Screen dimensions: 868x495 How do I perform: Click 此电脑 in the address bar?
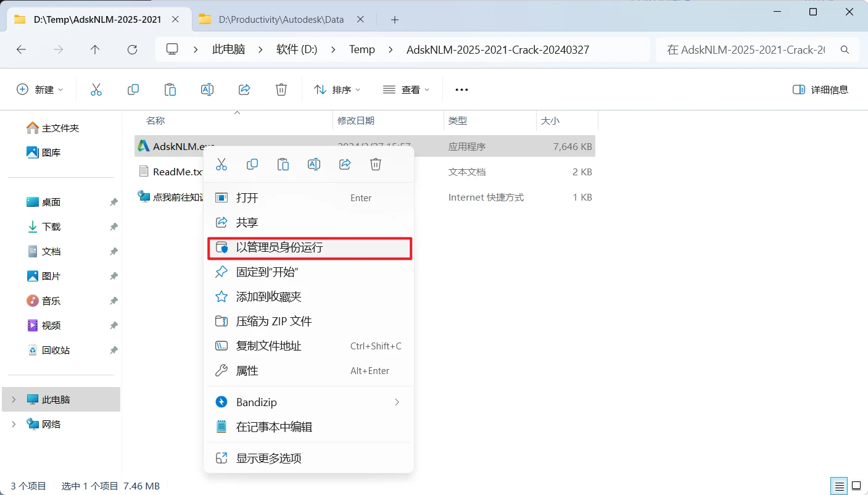pyautogui.click(x=229, y=49)
